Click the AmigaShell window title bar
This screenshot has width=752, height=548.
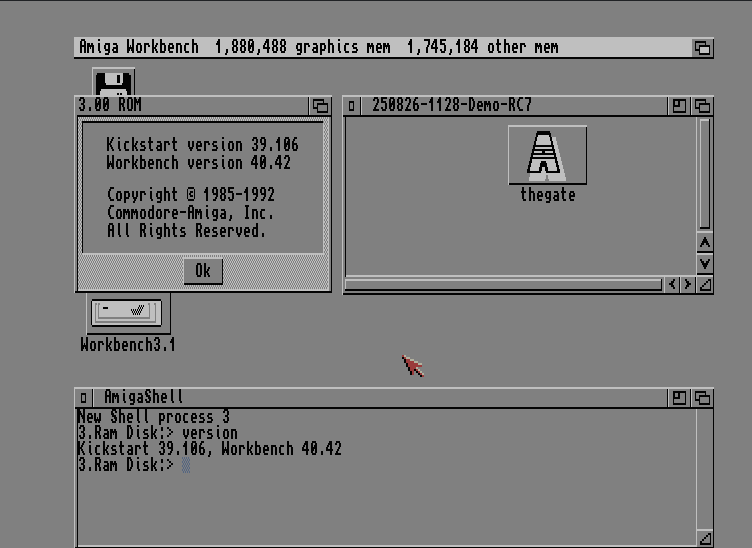point(379,397)
